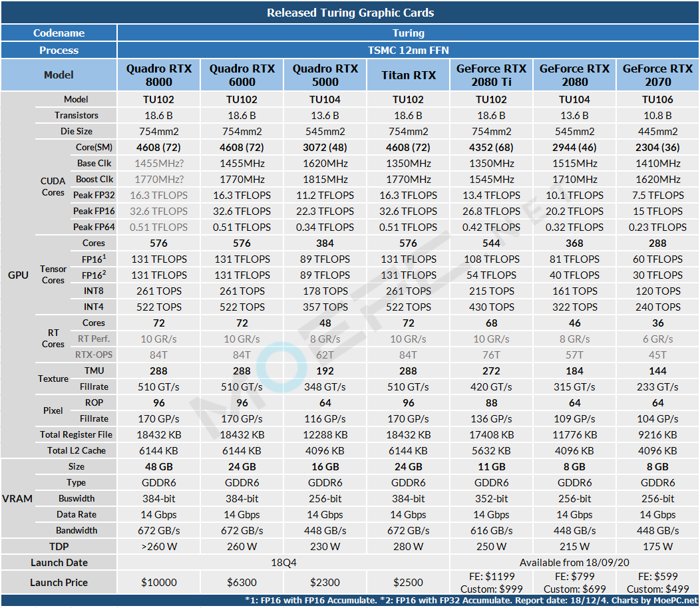Screen dimensions: 700x608
Task: Select the 48 GB VRAM size cell
Action: tap(158, 466)
